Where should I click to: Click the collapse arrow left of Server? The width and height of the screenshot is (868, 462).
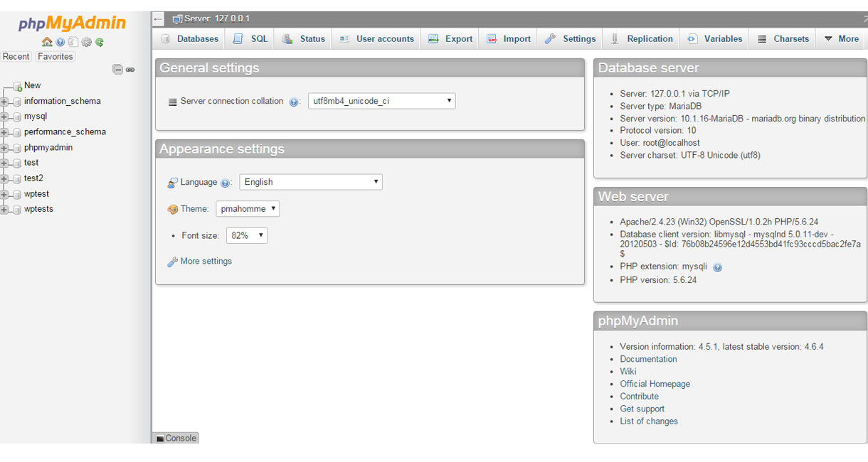pyautogui.click(x=159, y=19)
